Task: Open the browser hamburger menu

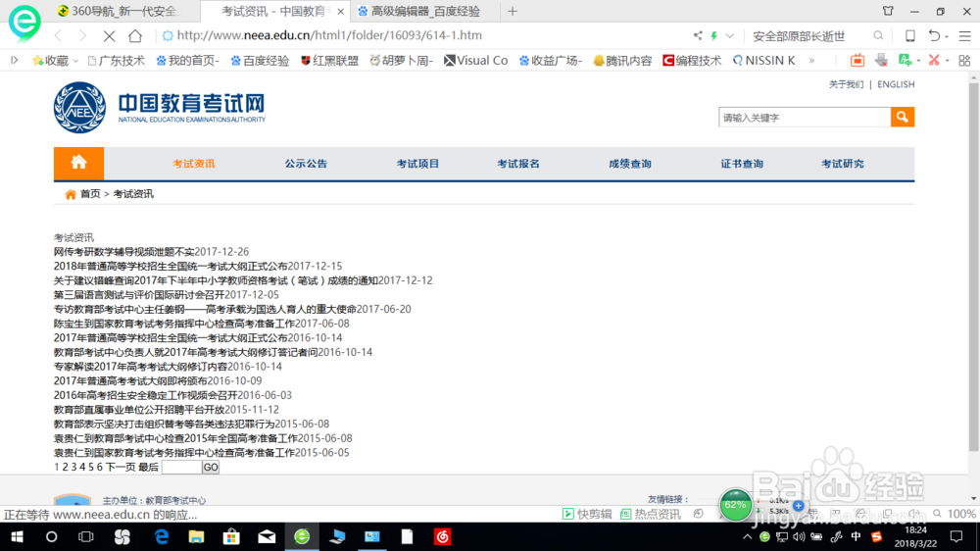Action: click(965, 35)
